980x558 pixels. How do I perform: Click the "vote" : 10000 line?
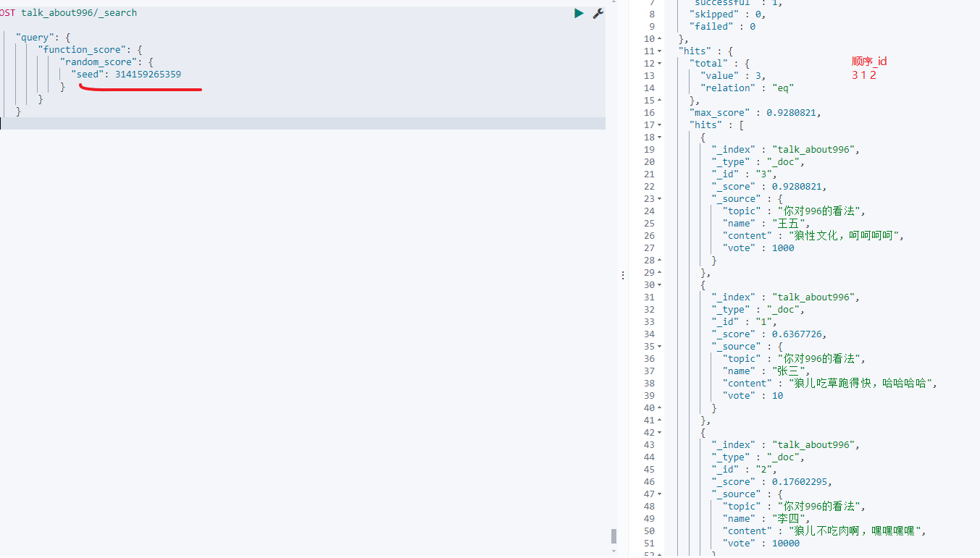(x=761, y=544)
